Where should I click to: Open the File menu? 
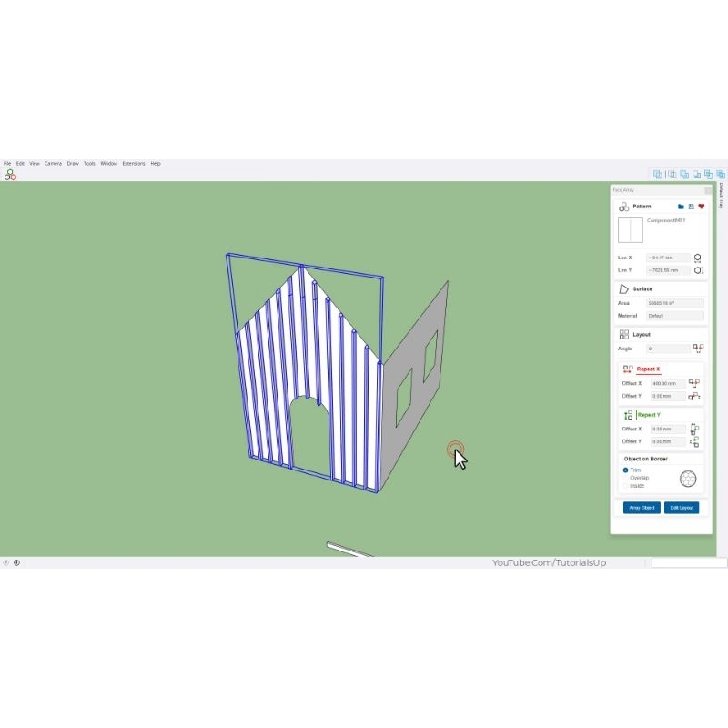coord(7,164)
